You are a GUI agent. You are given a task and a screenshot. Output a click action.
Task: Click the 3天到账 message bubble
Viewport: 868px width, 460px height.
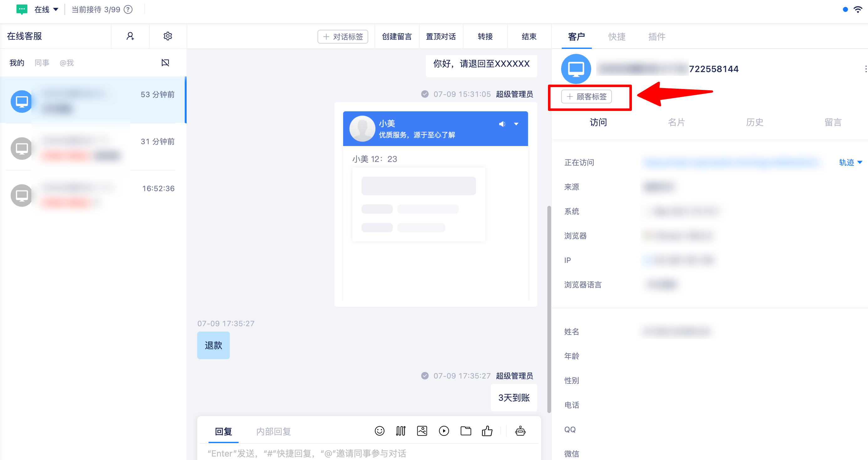tap(514, 398)
